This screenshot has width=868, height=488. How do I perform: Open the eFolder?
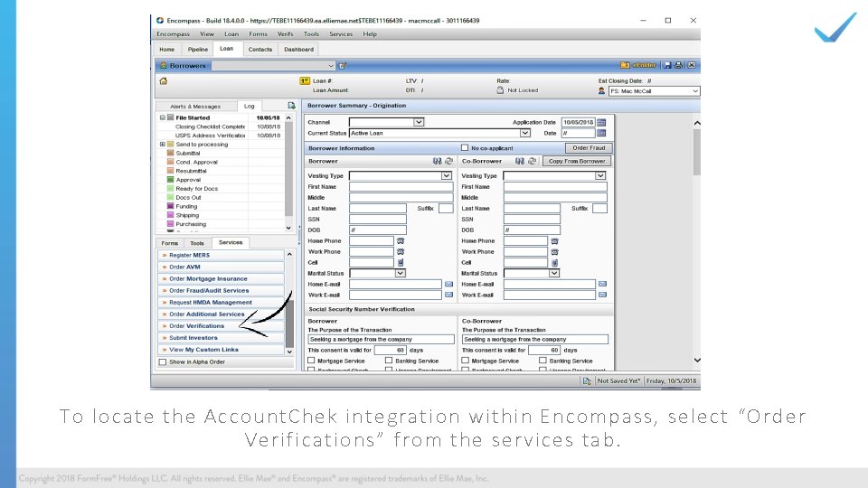[638, 65]
